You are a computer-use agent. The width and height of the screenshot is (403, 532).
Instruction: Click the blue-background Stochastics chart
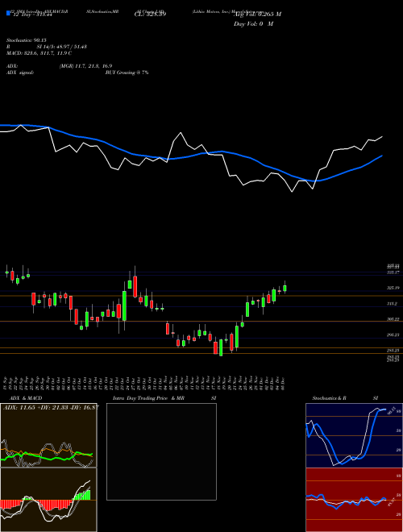(354, 435)
